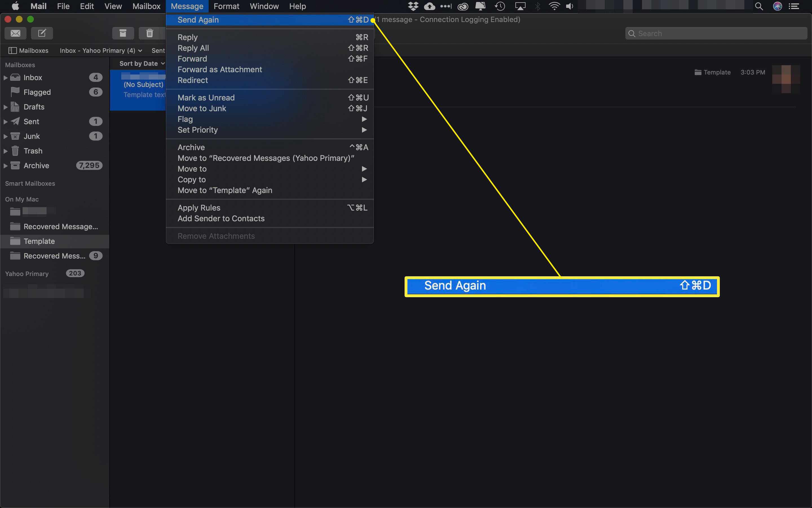Click the AirPlay display menu bar icon
This screenshot has width=812, height=508.
pos(520,6)
